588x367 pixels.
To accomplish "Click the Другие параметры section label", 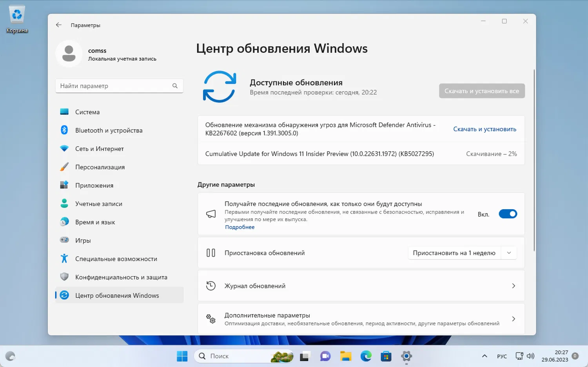I will tap(226, 185).
